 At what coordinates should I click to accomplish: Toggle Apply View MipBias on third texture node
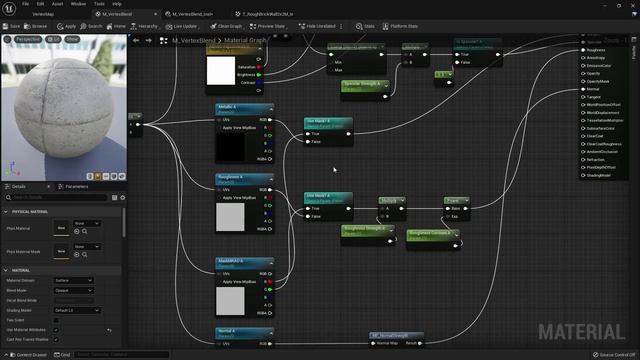[x=219, y=282]
